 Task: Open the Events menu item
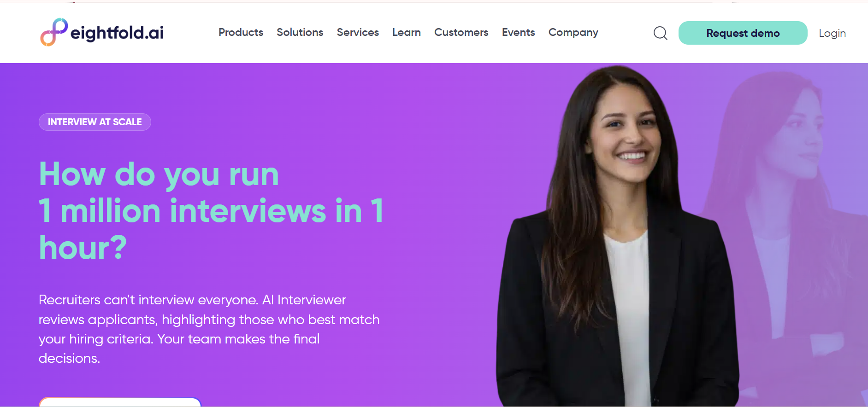(x=518, y=32)
